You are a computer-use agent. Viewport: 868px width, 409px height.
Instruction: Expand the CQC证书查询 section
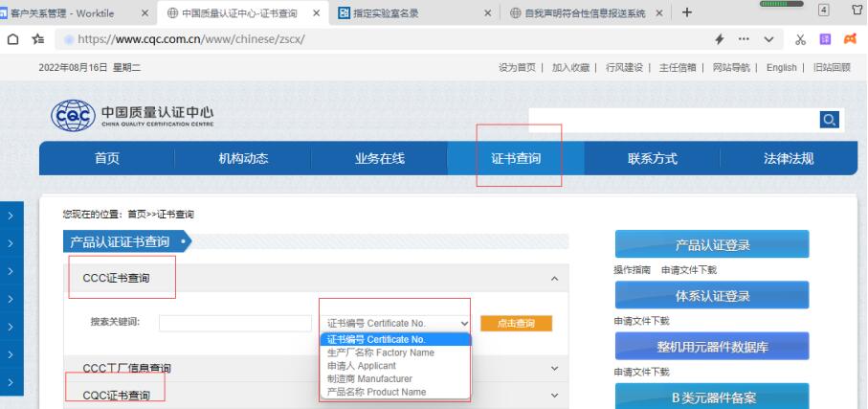point(554,395)
